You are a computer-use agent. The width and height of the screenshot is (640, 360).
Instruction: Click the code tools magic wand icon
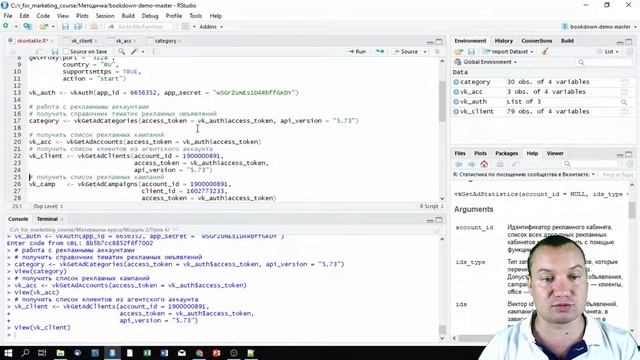click(135, 52)
